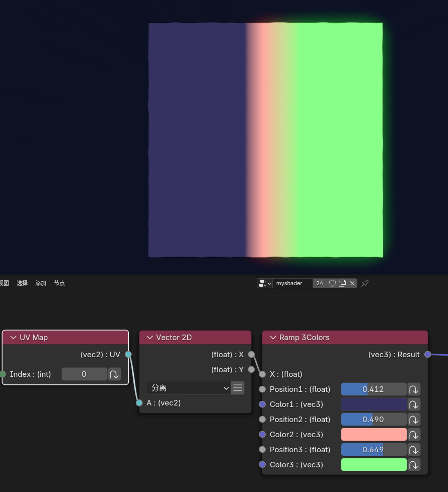Click the myshader name field
Viewport: 448px width, 492px height.
pos(293,283)
